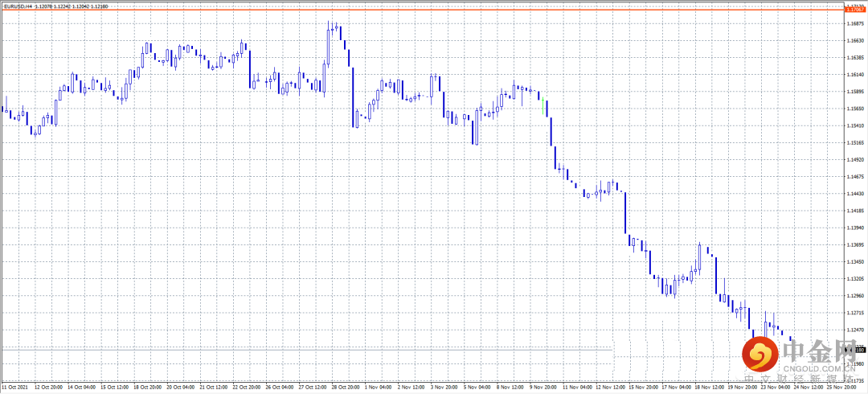868x394 pixels.
Task: Click the 1.14675 price axis label
Action: click(857, 177)
